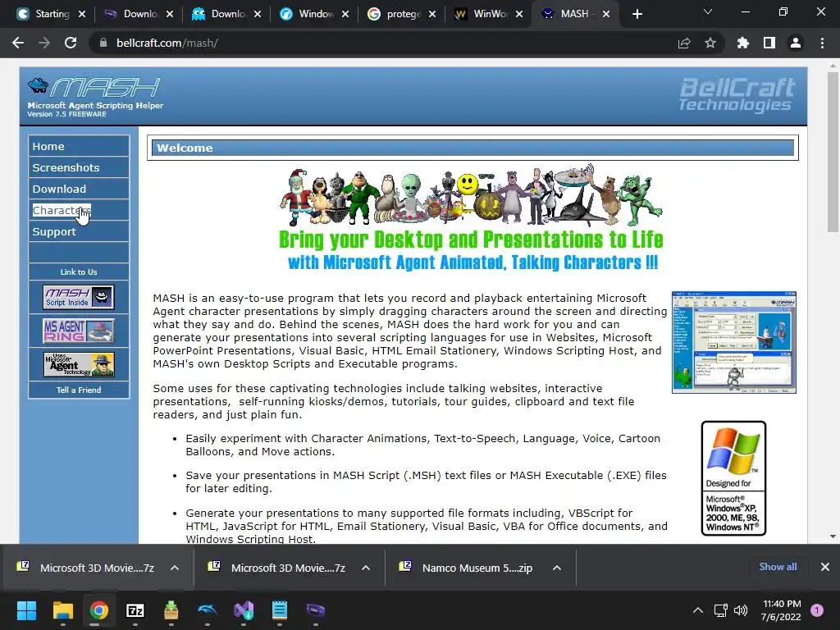This screenshot has width=840, height=630.
Task: Click Show all downloads
Action: (x=778, y=567)
